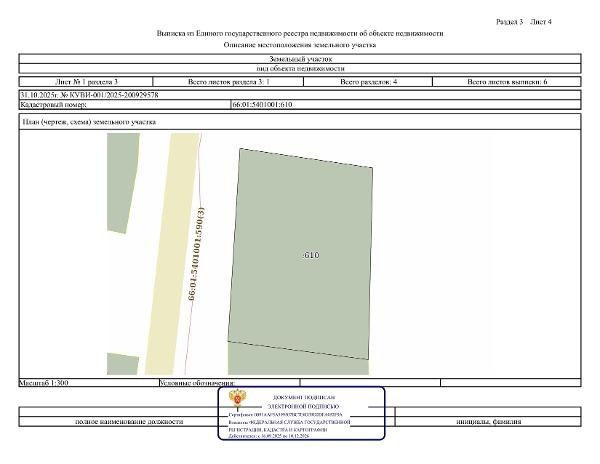Click the vertical cadastral number 66:01:5401001:590(3)

click(196, 254)
